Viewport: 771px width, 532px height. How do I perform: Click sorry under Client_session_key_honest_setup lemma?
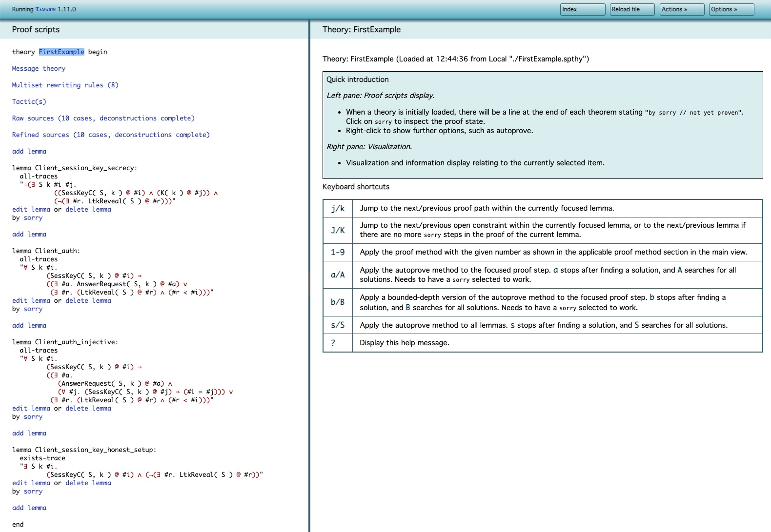coord(33,492)
